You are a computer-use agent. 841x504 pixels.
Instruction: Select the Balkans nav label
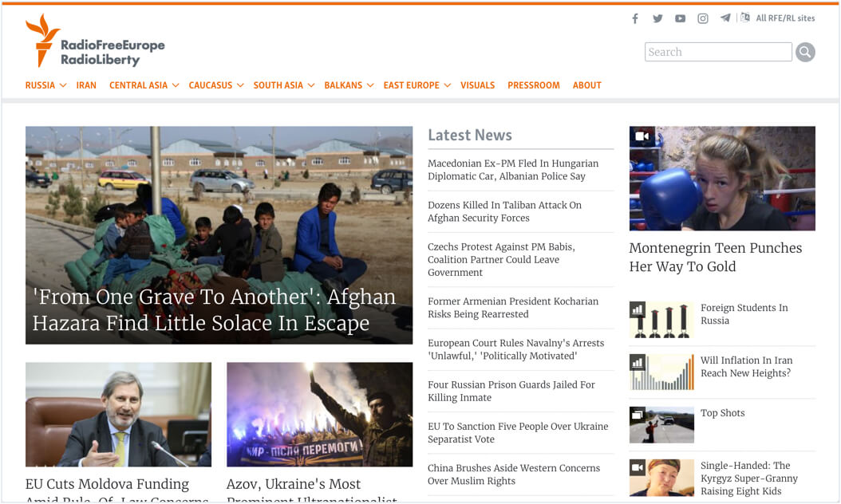[343, 85]
